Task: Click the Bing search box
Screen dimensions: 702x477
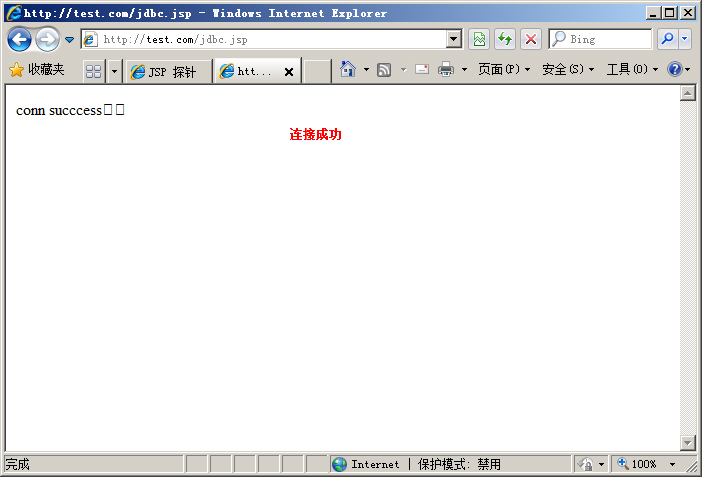Action: pyautogui.click(x=600, y=39)
